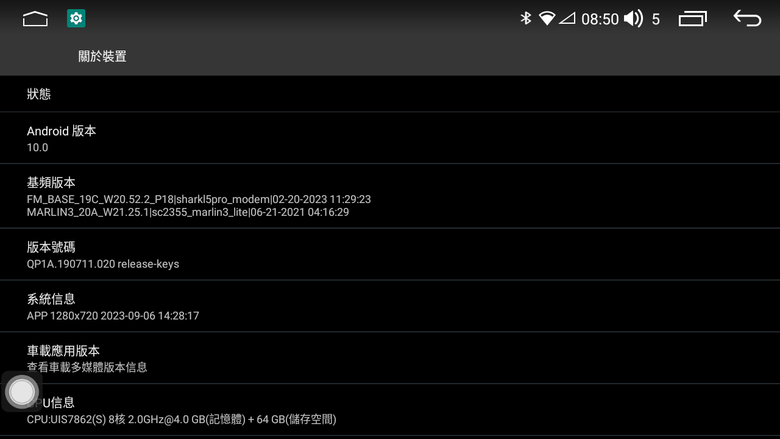Tap the volume level number 5

tap(656, 19)
